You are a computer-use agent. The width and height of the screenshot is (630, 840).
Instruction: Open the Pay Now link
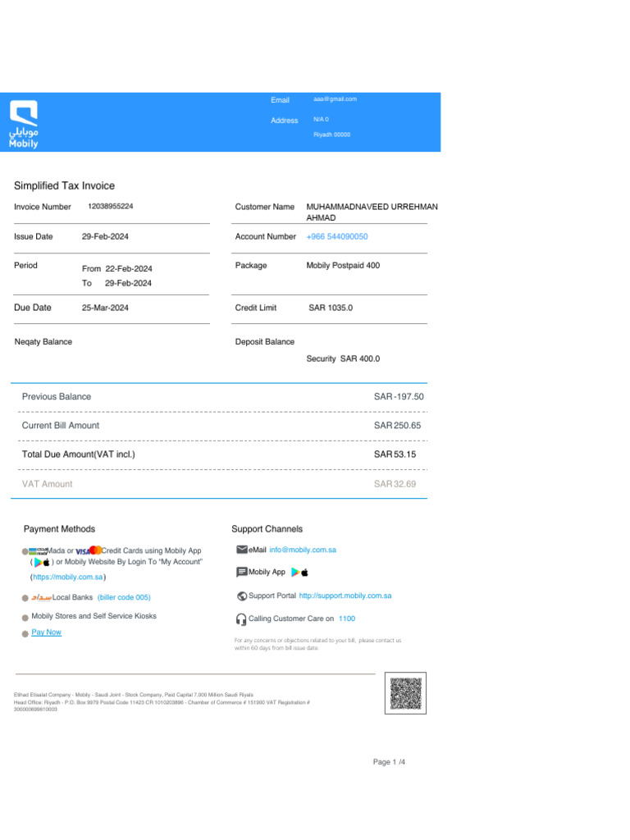(46, 632)
